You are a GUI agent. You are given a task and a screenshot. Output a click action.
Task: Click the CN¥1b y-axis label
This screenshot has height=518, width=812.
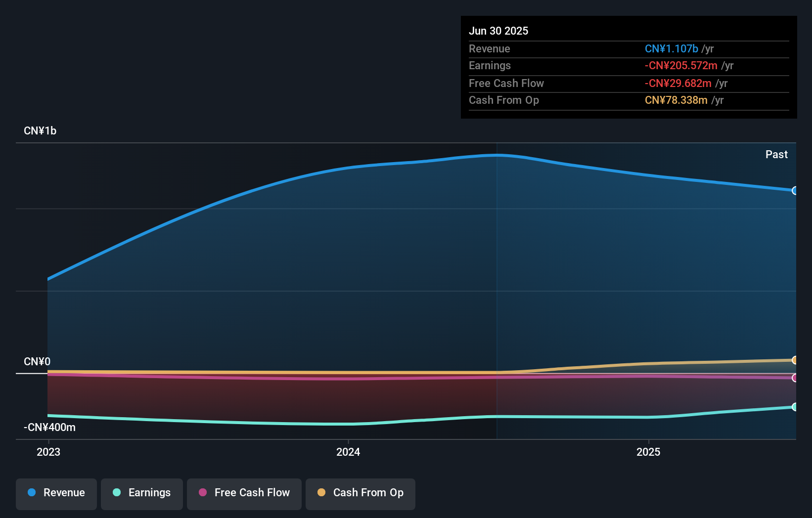pos(40,131)
